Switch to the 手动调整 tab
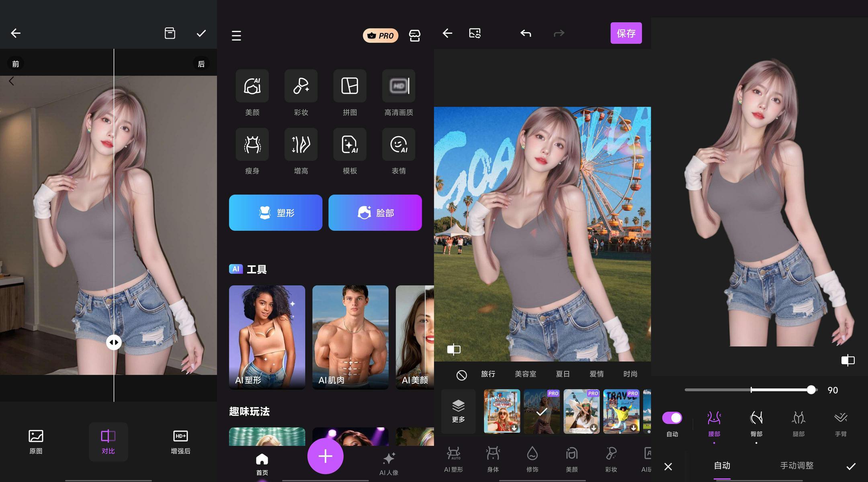Screen dimensions: 868x482 (796, 466)
